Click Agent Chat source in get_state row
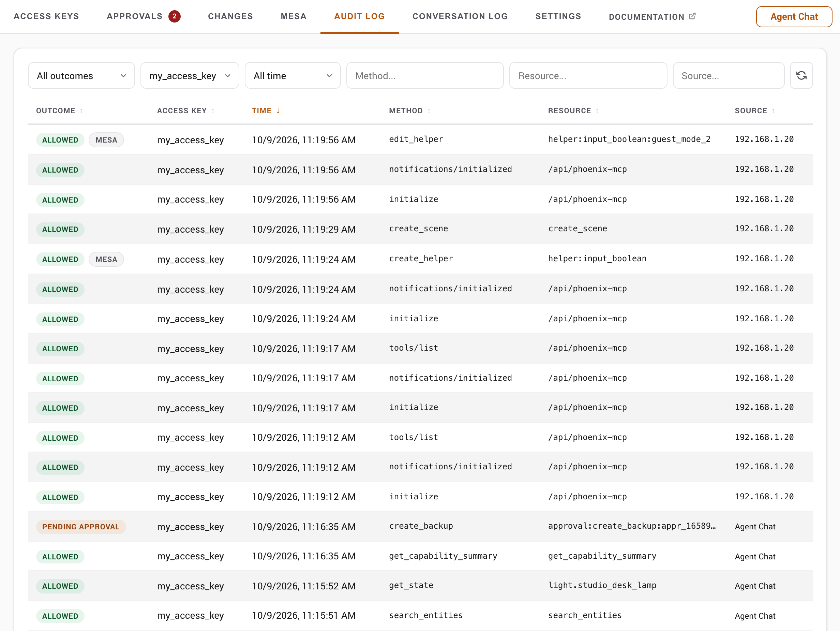 [x=755, y=586]
